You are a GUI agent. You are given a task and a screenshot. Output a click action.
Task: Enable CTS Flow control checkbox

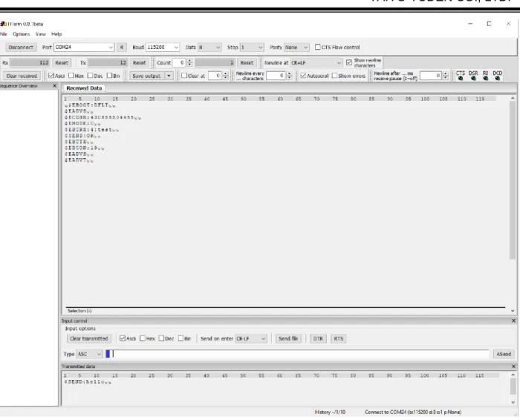317,47
